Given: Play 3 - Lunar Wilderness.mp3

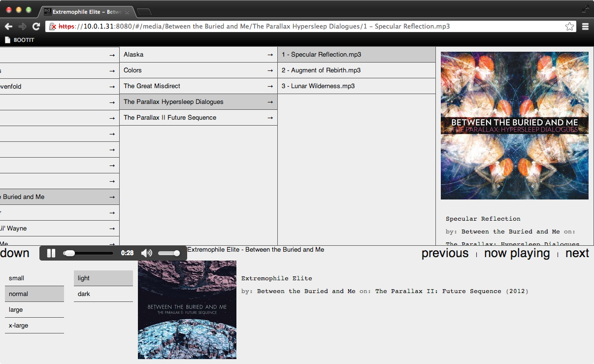Looking at the screenshot, I should (x=357, y=86).
